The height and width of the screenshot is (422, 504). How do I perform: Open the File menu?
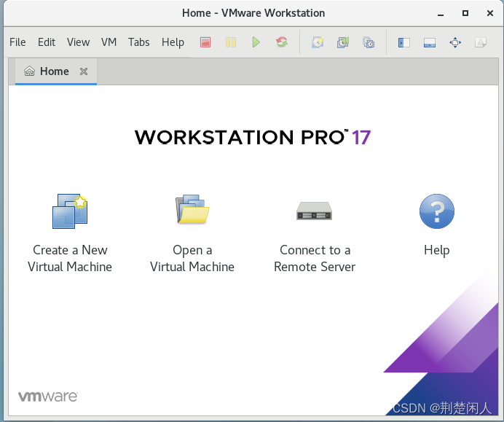17,42
